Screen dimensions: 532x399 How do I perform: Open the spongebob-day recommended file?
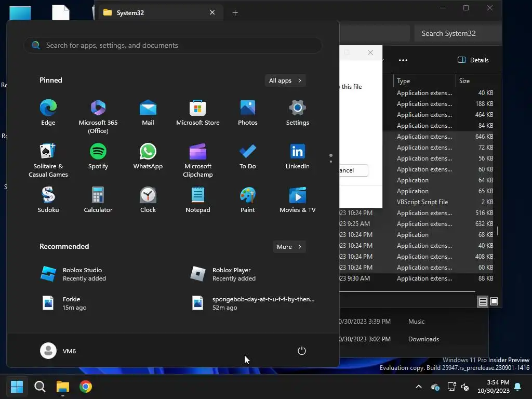[x=252, y=303]
